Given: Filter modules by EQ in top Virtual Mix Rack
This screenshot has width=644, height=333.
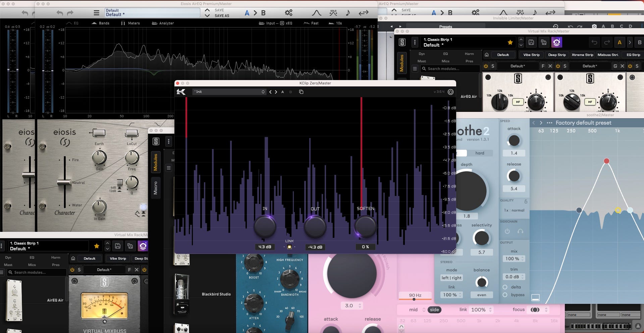Looking at the screenshot, I should click(x=445, y=54).
